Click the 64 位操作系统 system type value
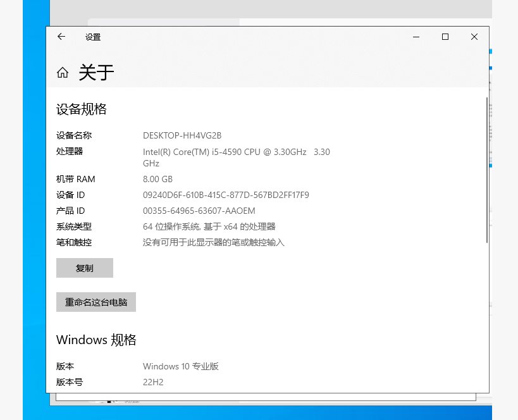 [x=209, y=226]
